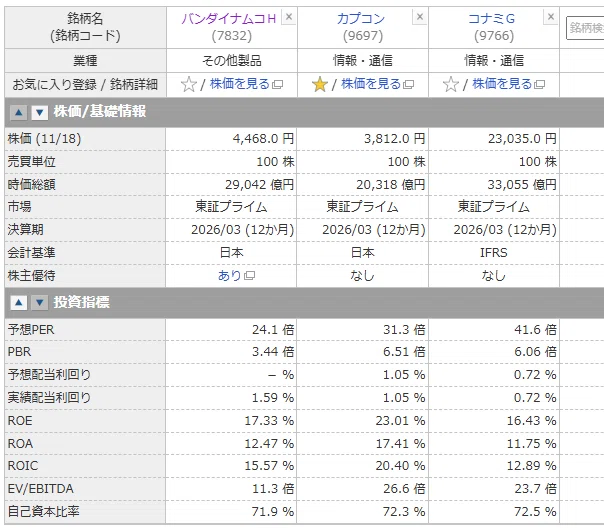The image size is (604, 529).
Task: Expand 株価/基礎情報 section with down arrow
Action: (x=39, y=113)
